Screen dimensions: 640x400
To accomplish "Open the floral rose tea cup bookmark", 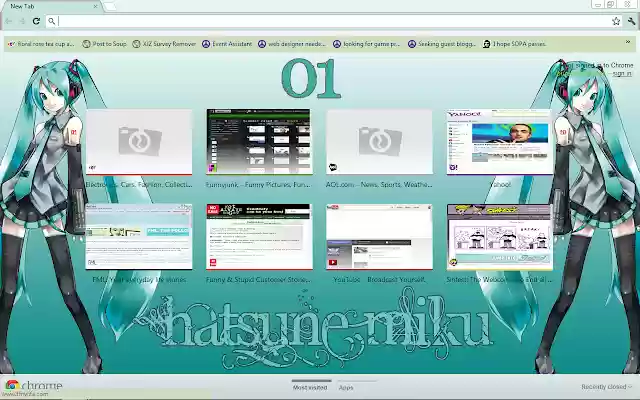I will pos(42,44).
